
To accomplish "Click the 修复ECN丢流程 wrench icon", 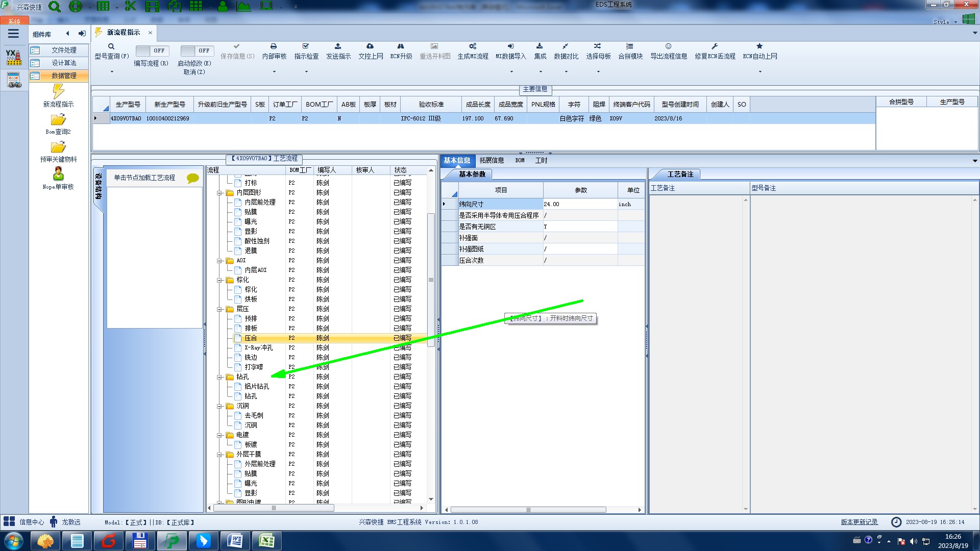I will [x=715, y=46].
